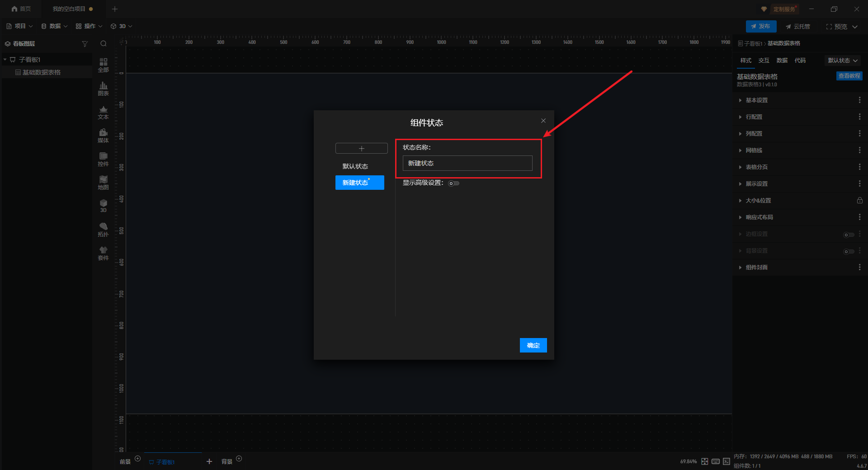Open the 3D component category
The height and width of the screenshot is (470, 868).
tap(103, 206)
